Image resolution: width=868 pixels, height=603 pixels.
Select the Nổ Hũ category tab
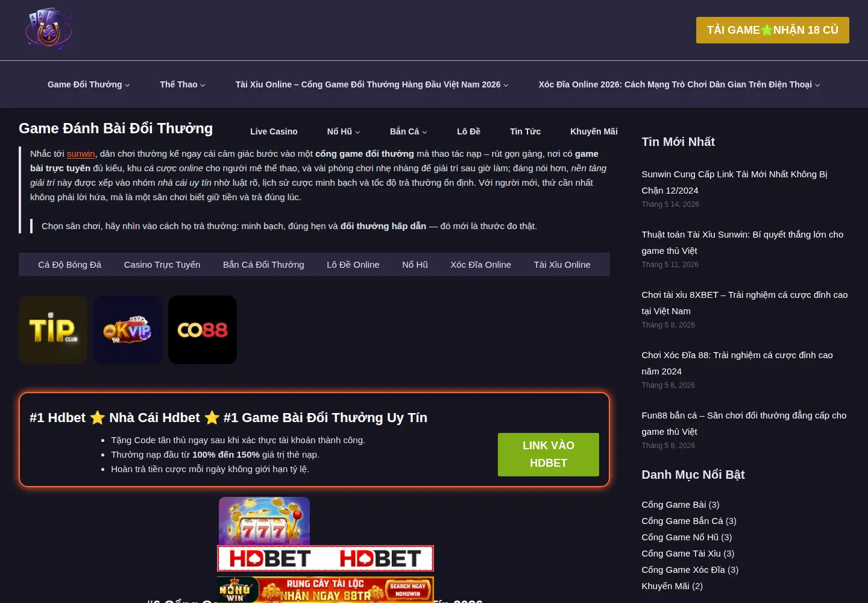click(415, 265)
